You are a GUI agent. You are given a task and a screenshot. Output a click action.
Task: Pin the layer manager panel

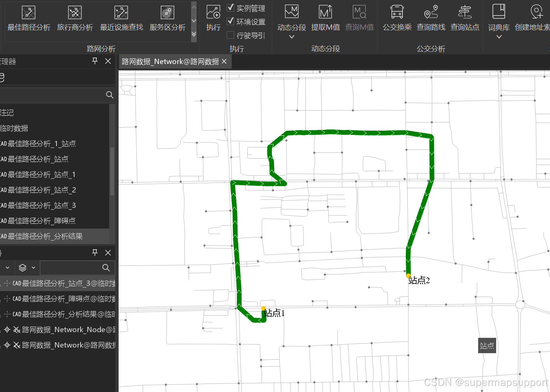click(95, 253)
